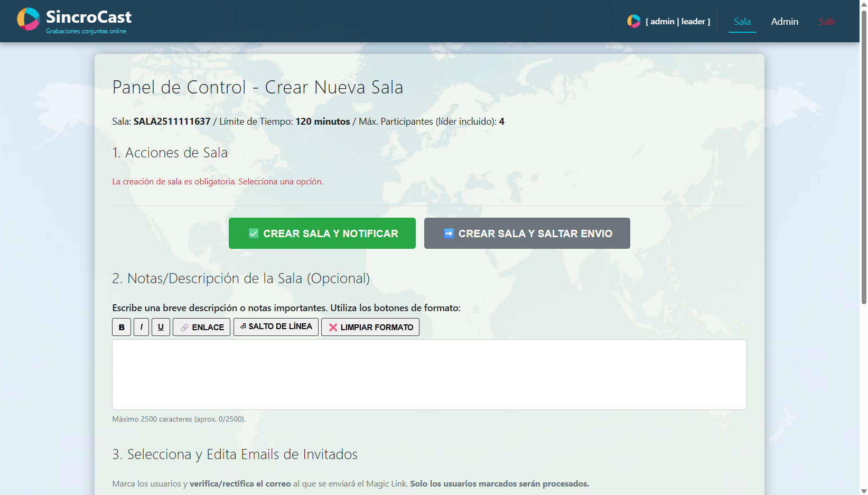Select the ENLACE formatting tool

click(x=201, y=327)
